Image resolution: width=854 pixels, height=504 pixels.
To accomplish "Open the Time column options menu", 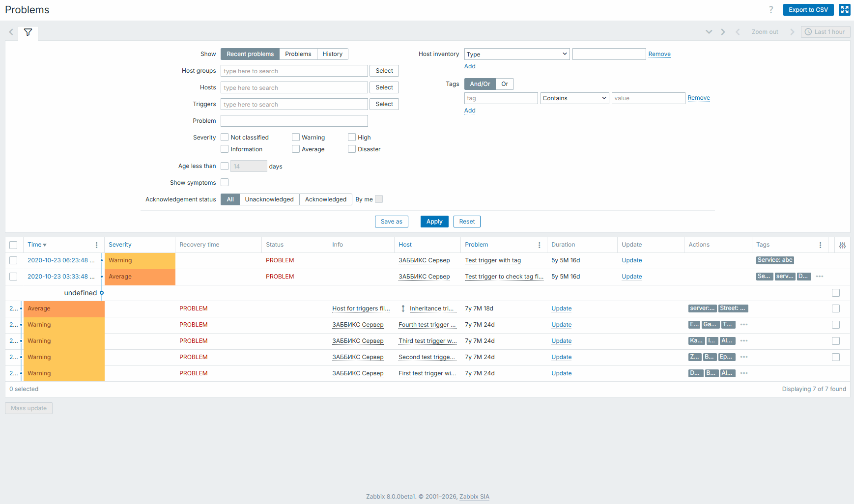I will point(96,245).
